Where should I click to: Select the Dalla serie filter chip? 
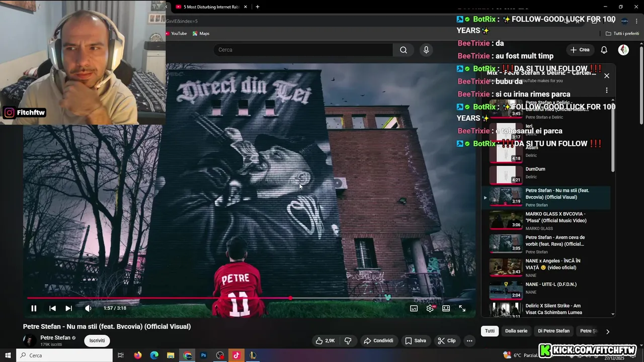[516, 331]
